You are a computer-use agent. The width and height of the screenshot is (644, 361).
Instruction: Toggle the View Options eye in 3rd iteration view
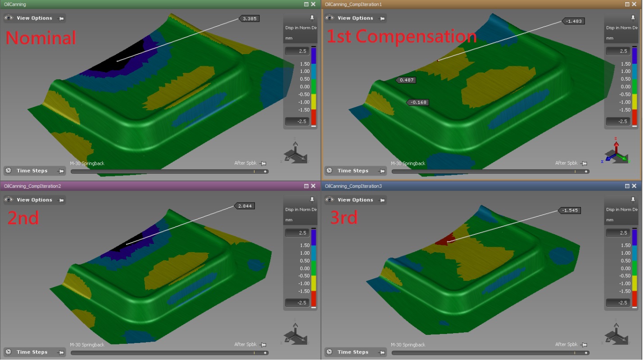coord(330,200)
